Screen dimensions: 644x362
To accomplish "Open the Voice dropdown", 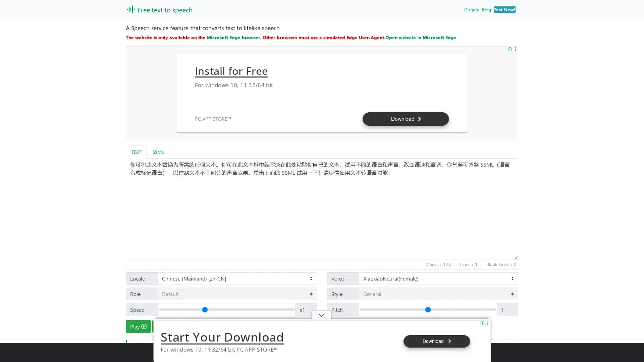I will pyautogui.click(x=438, y=279).
